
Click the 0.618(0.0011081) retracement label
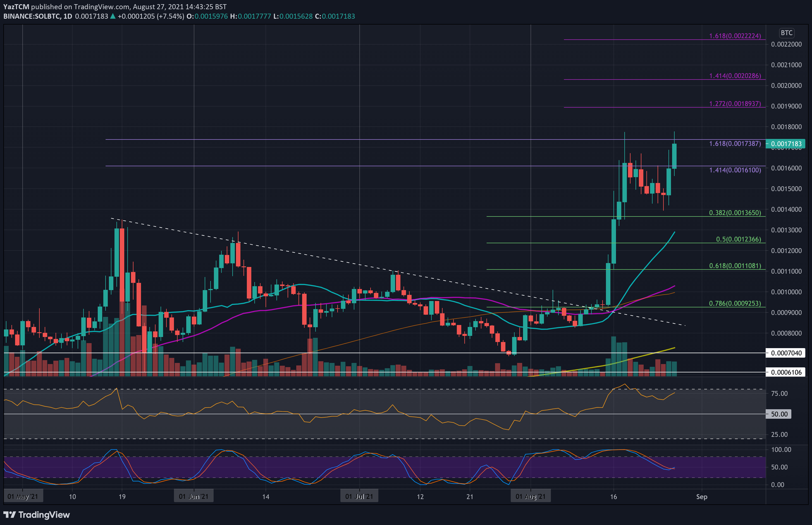[735, 266]
